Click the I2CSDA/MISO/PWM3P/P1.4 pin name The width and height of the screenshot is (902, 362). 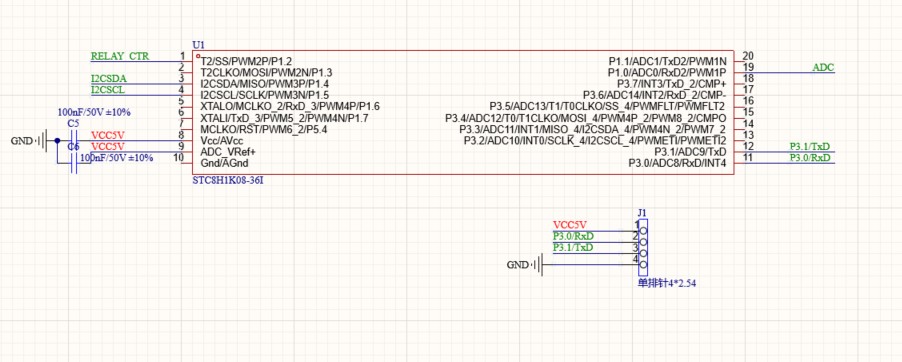tap(265, 84)
